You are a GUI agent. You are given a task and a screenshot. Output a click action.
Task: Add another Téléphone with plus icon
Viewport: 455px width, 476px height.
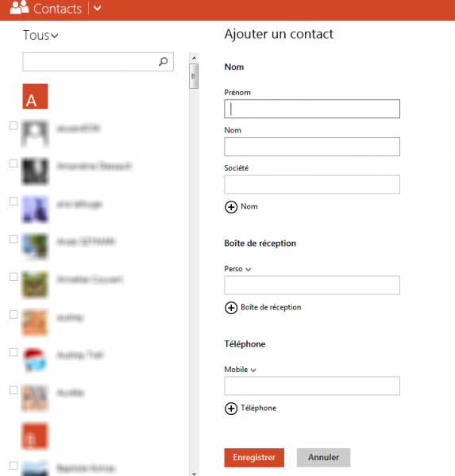coord(231,409)
